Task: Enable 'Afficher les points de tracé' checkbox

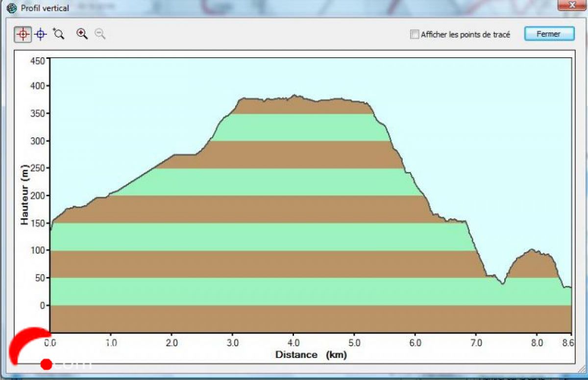Action: tap(415, 34)
